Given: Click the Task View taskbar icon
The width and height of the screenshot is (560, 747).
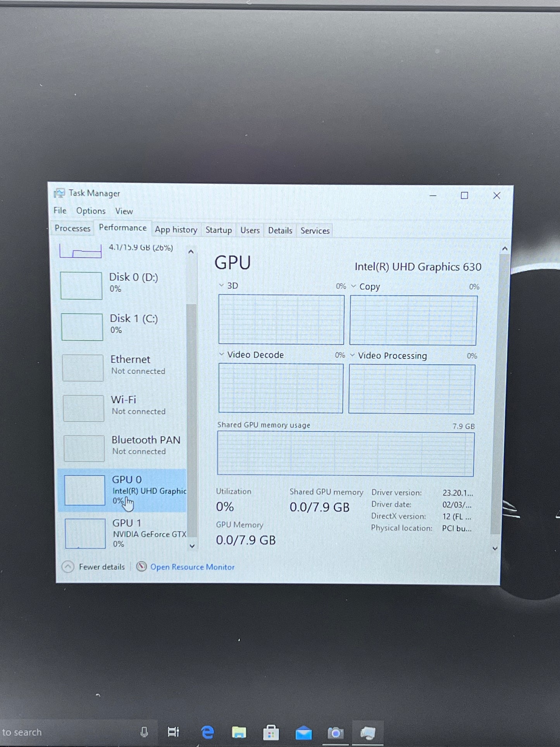Looking at the screenshot, I should 173,732.
